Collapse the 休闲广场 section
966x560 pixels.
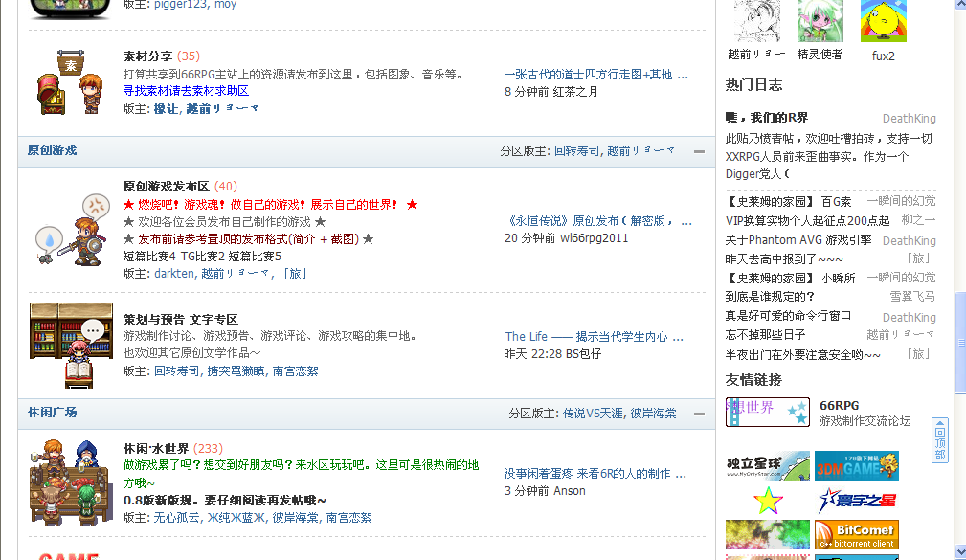[x=699, y=414]
